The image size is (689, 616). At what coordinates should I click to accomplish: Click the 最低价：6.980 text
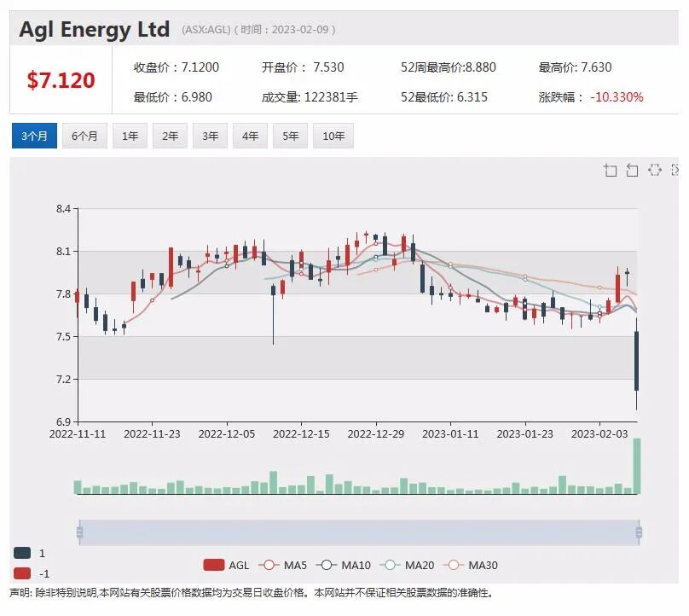click(173, 97)
